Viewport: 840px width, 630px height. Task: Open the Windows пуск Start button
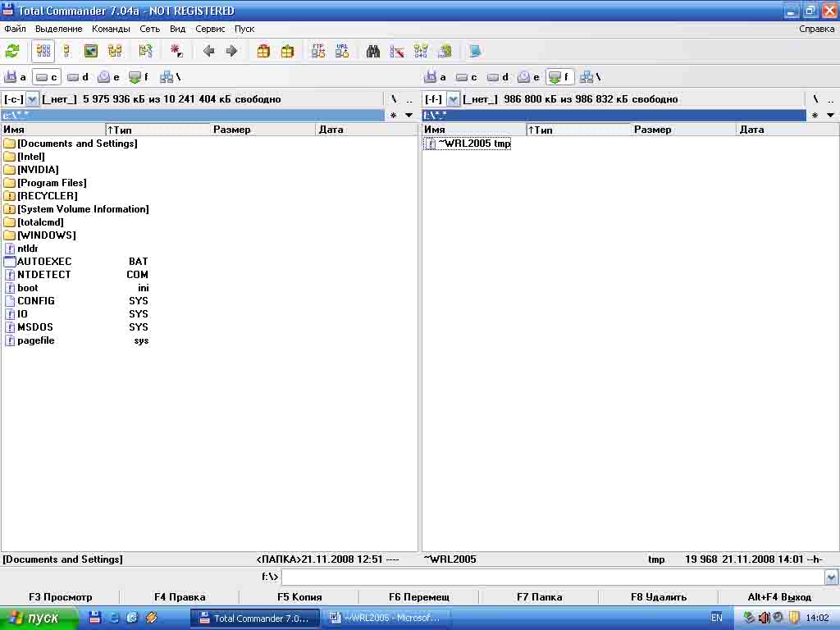point(39,619)
